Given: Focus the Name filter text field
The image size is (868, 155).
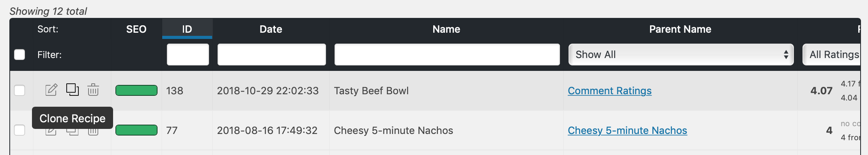Looking at the screenshot, I should (447, 55).
